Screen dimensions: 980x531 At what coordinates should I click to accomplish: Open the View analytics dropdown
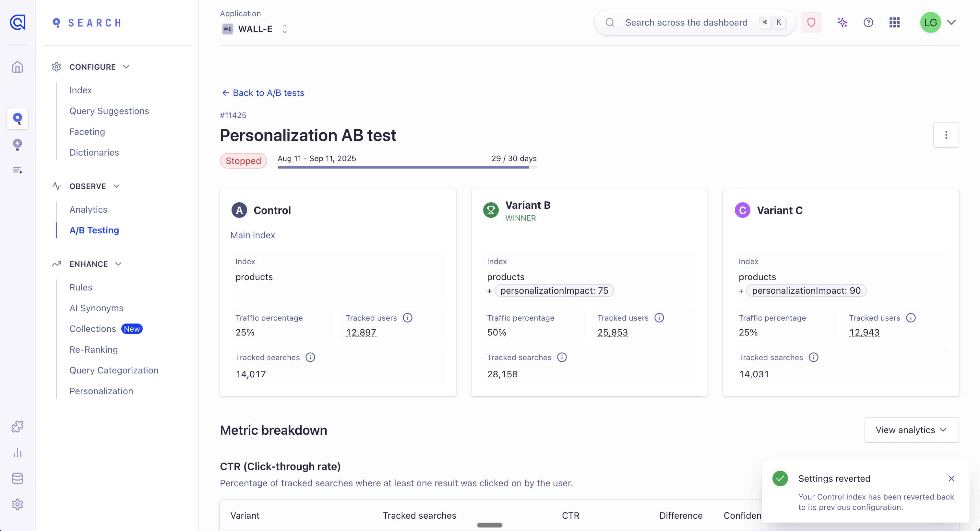pyautogui.click(x=912, y=430)
